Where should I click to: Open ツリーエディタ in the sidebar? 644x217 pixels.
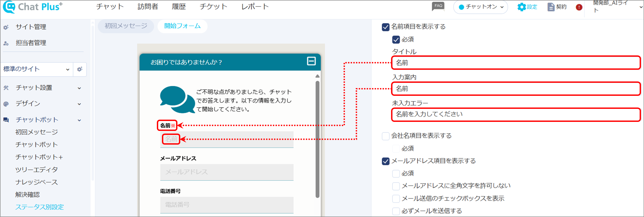(x=36, y=170)
